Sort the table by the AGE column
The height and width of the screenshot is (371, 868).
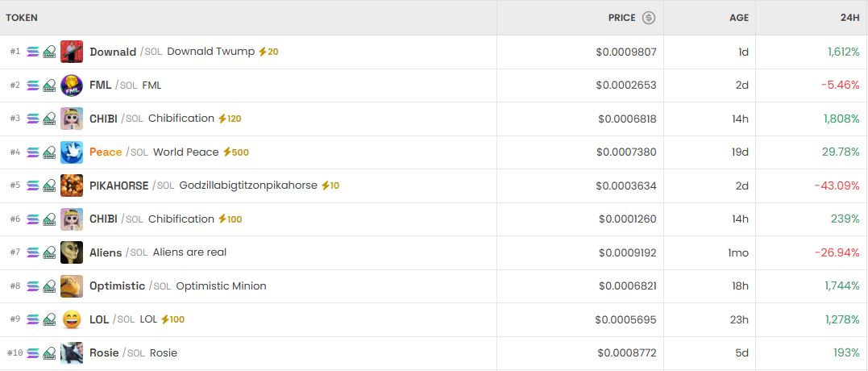click(x=739, y=18)
